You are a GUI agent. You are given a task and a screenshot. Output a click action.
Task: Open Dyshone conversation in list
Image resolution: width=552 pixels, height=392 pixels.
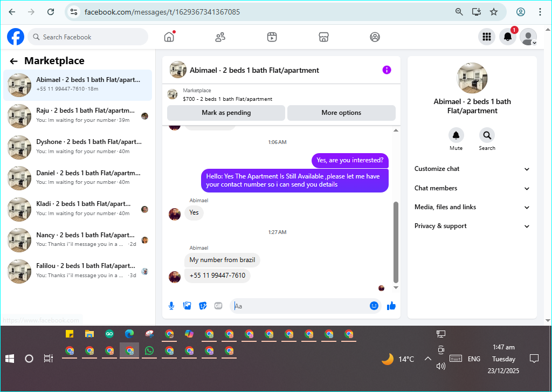tap(78, 147)
